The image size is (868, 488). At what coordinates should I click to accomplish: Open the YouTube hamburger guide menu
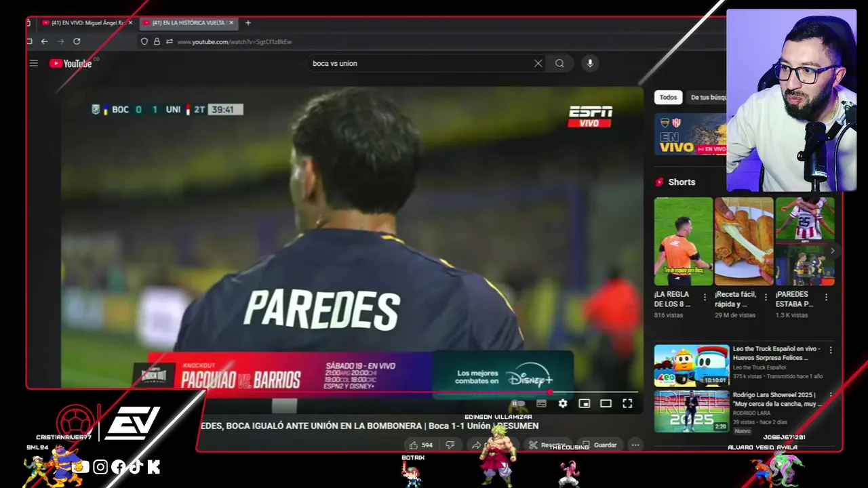[33, 63]
